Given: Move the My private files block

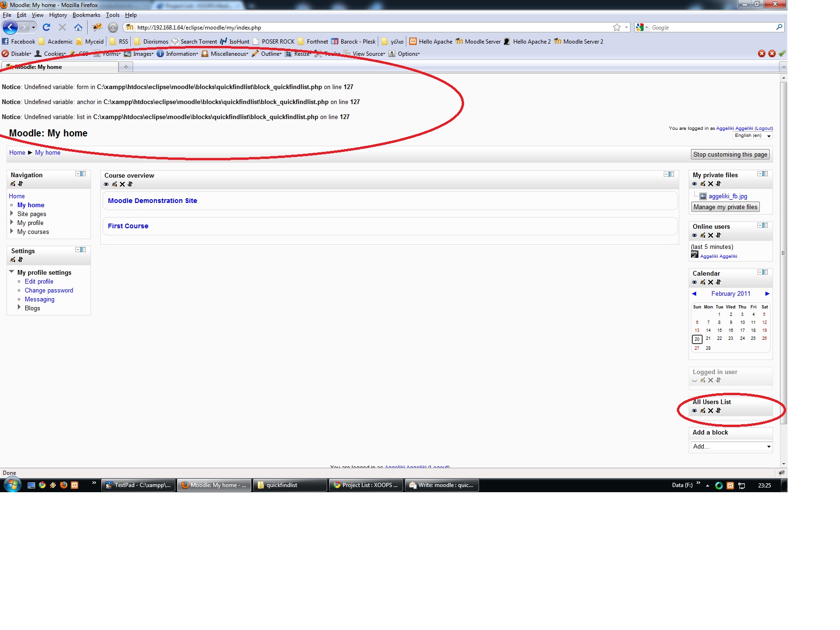Looking at the screenshot, I should [x=719, y=184].
